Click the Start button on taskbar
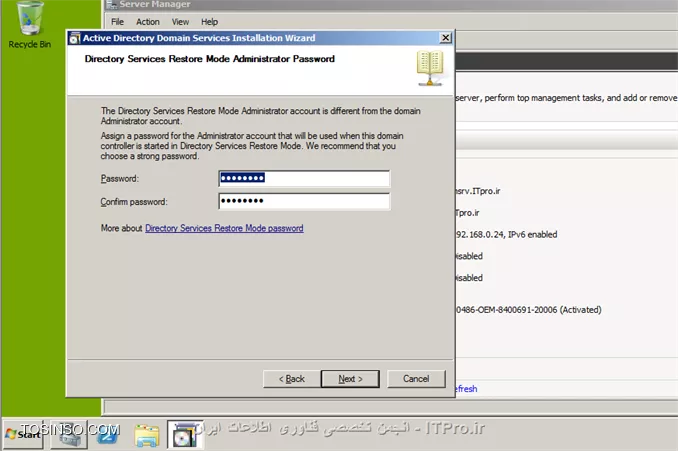678x451 pixels. coord(24,434)
